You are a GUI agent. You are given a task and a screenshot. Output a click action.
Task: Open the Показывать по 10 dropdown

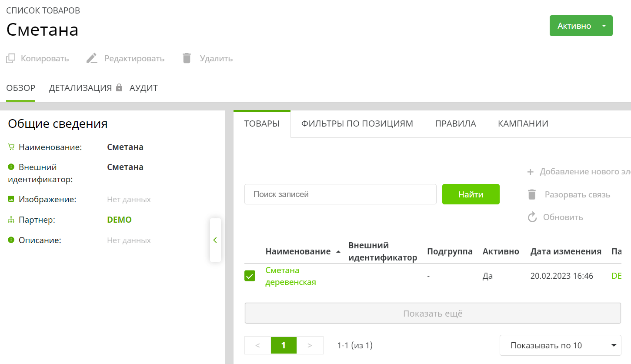[560, 345]
